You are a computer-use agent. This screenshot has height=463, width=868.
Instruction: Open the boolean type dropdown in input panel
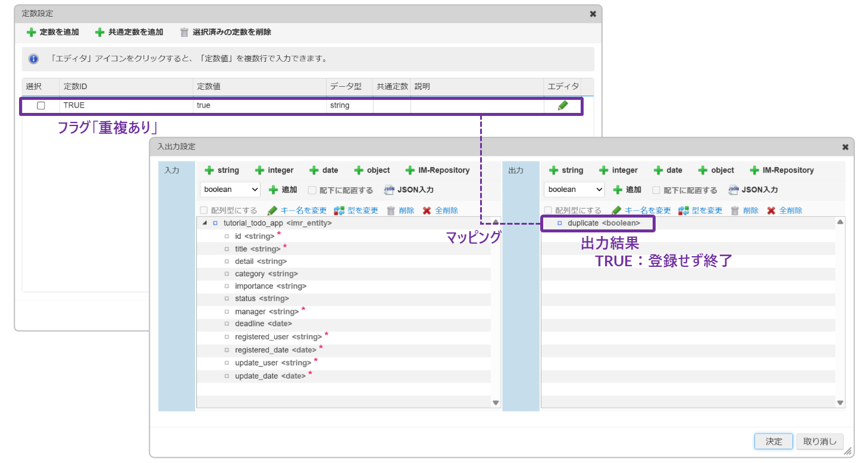[x=230, y=190]
